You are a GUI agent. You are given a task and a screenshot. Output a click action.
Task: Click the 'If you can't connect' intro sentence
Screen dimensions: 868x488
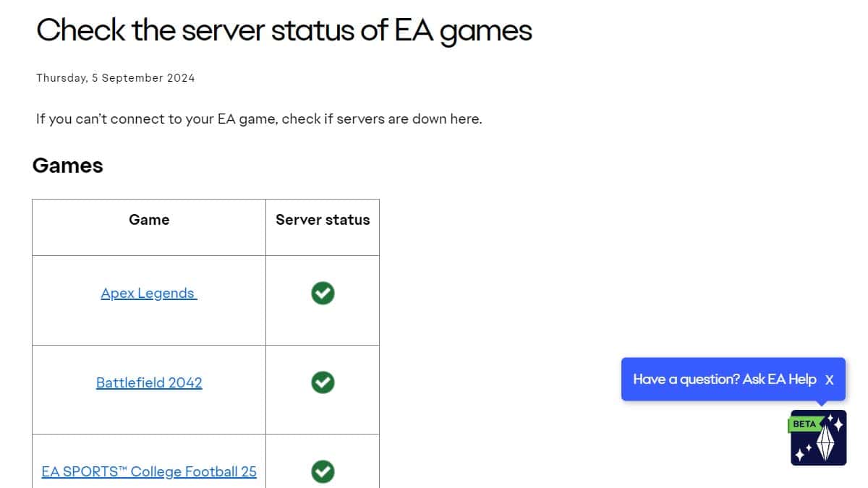point(259,119)
